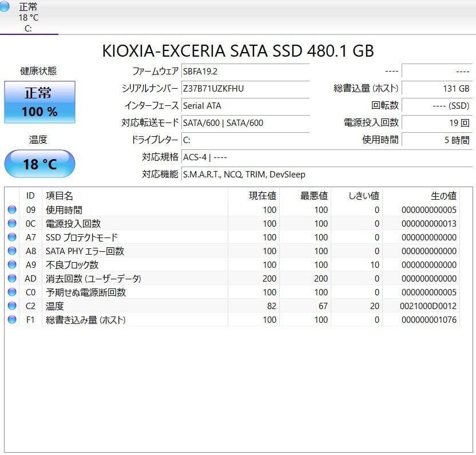
Task: Click status icon for 使用時間 row
Action: 12,210
